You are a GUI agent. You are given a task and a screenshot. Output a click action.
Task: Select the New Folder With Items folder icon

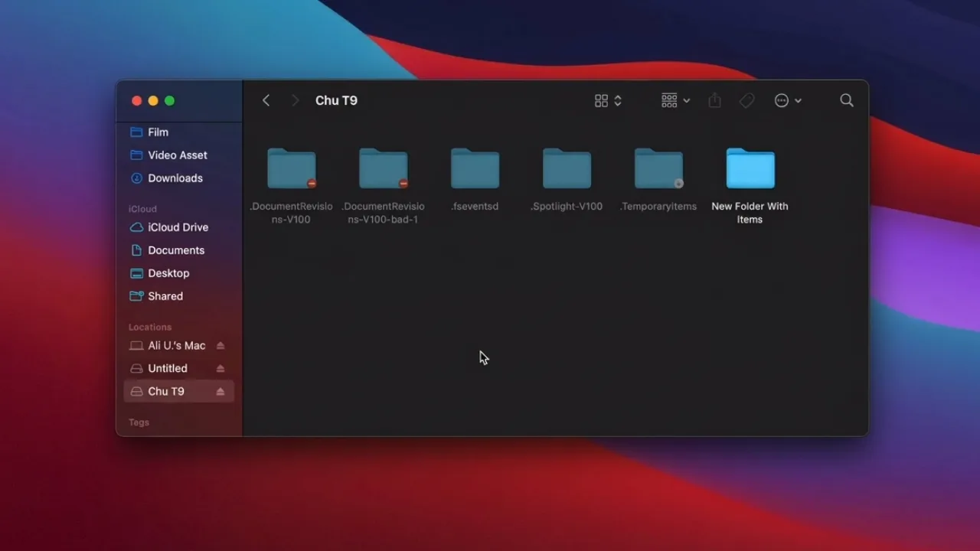pyautogui.click(x=750, y=168)
